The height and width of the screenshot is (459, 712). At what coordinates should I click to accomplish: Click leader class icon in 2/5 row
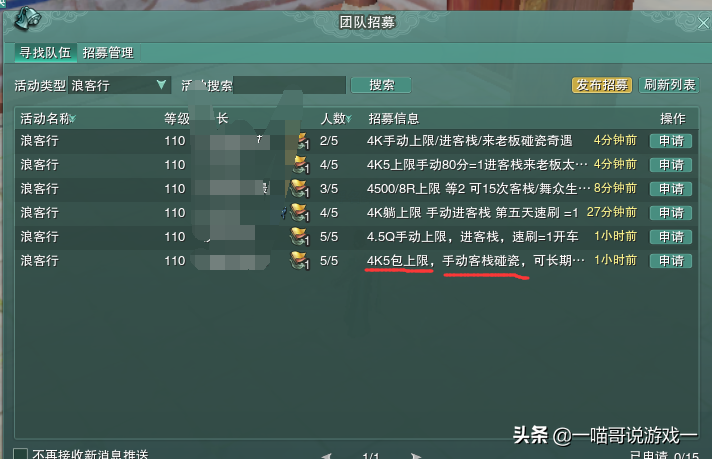click(303, 141)
